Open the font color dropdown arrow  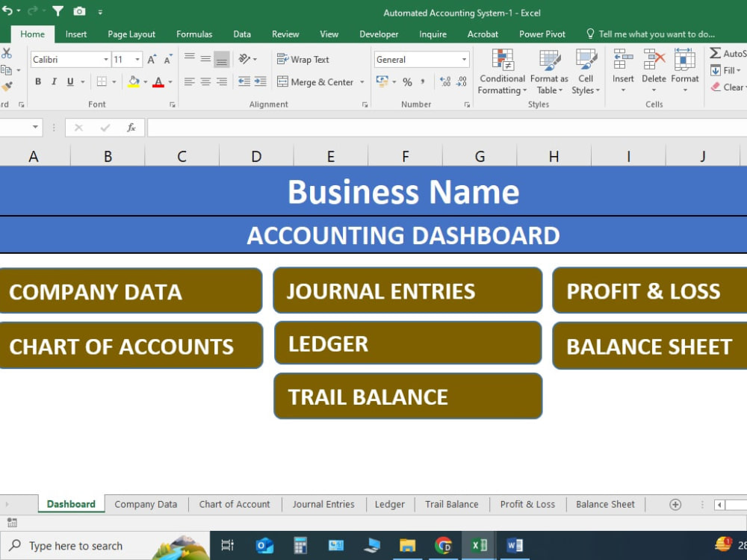point(170,82)
